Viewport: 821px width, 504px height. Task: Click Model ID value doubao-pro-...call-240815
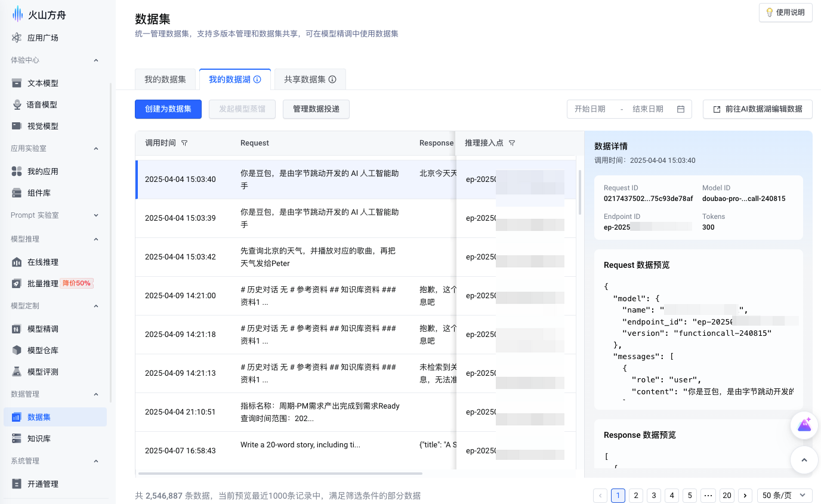tap(743, 199)
